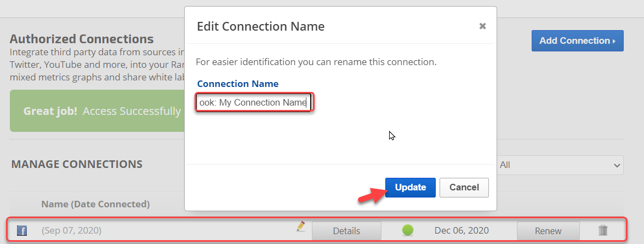Close the Edit Connection Name dialog

click(482, 26)
